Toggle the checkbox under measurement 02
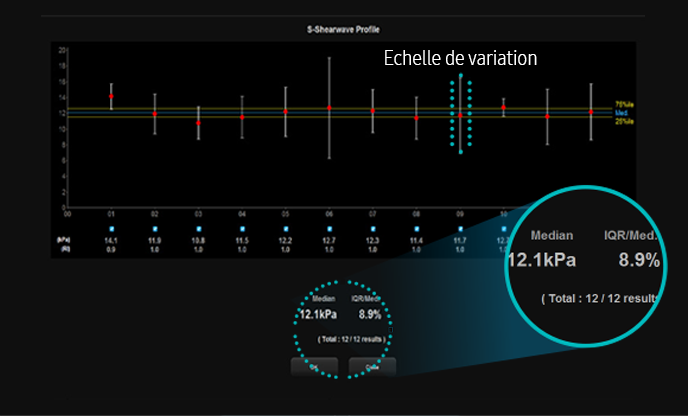This screenshot has height=416, width=688. coord(154,227)
